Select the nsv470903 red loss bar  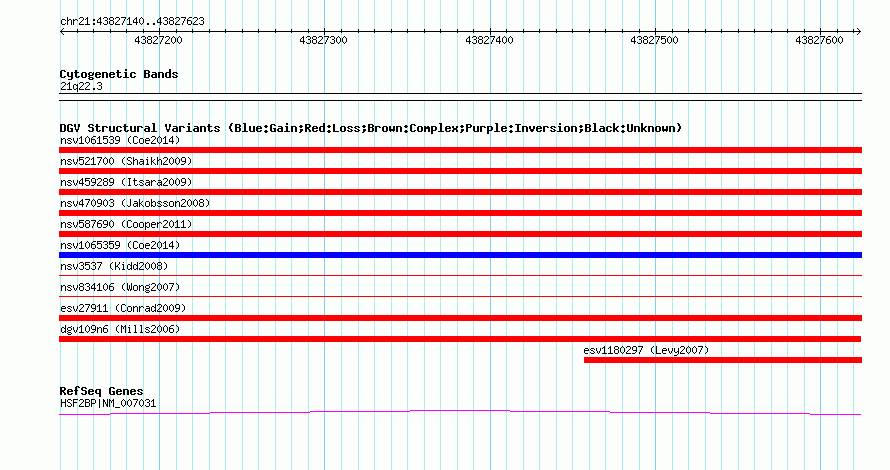coord(460,213)
